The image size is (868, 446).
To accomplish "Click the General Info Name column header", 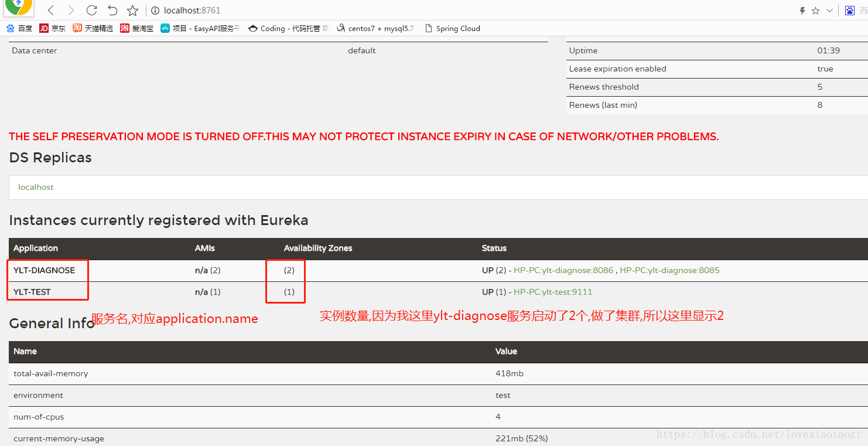I will pos(25,351).
